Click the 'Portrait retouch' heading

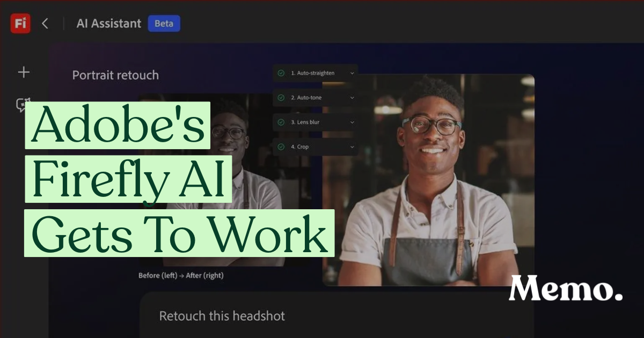(x=115, y=75)
